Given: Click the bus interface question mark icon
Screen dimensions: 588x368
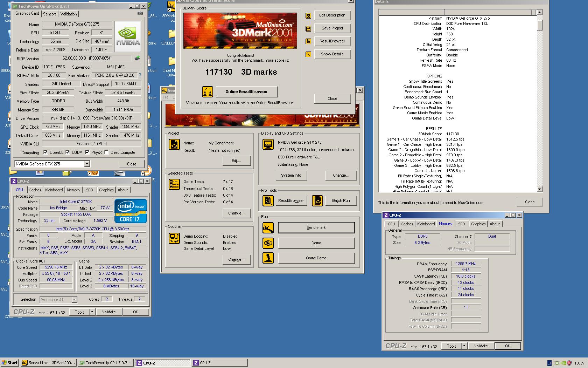Looking at the screenshot, I should 140,75.
